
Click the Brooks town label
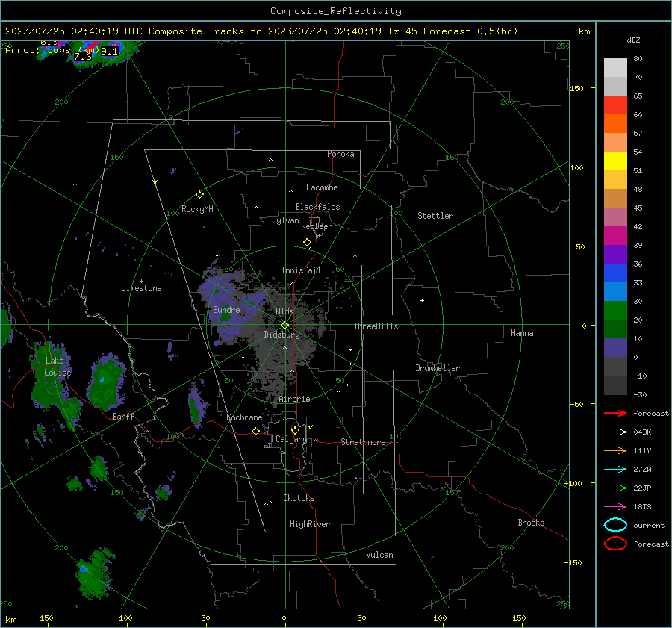tap(531, 523)
